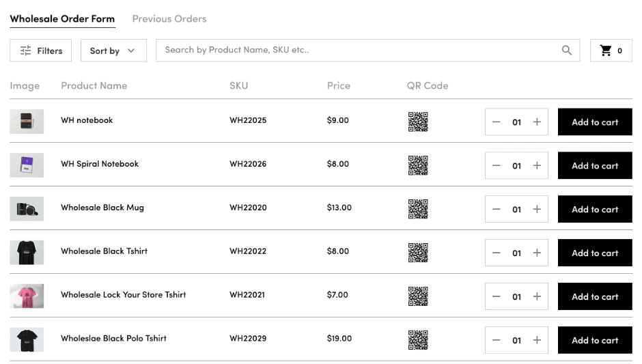
Task: Open QR code for Lock Your Store Tshirt
Action: point(418,296)
